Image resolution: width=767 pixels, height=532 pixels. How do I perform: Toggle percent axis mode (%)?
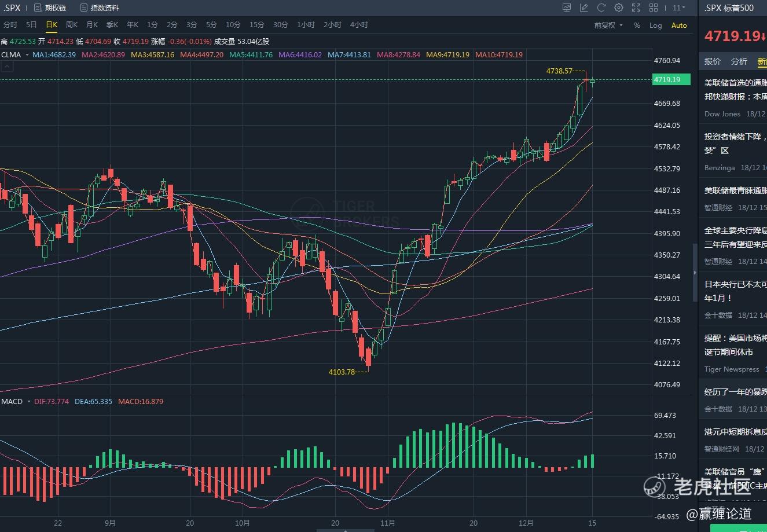coord(637,25)
